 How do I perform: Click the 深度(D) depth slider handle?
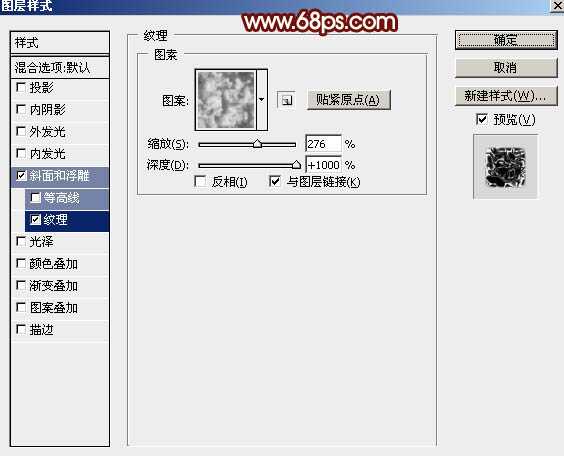[x=296, y=165]
